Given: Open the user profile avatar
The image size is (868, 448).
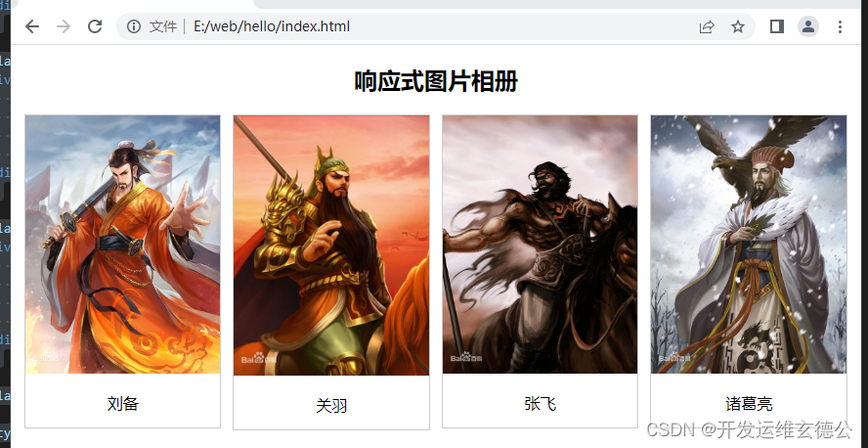Looking at the screenshot, I should point(808,26).
